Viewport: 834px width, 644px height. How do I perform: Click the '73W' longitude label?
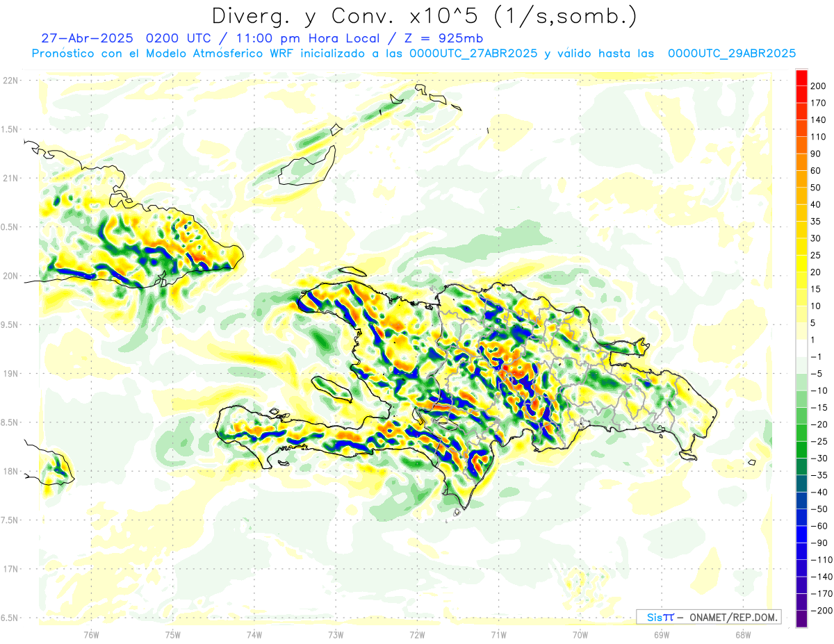pyautogui.click(x=336, y=635)
